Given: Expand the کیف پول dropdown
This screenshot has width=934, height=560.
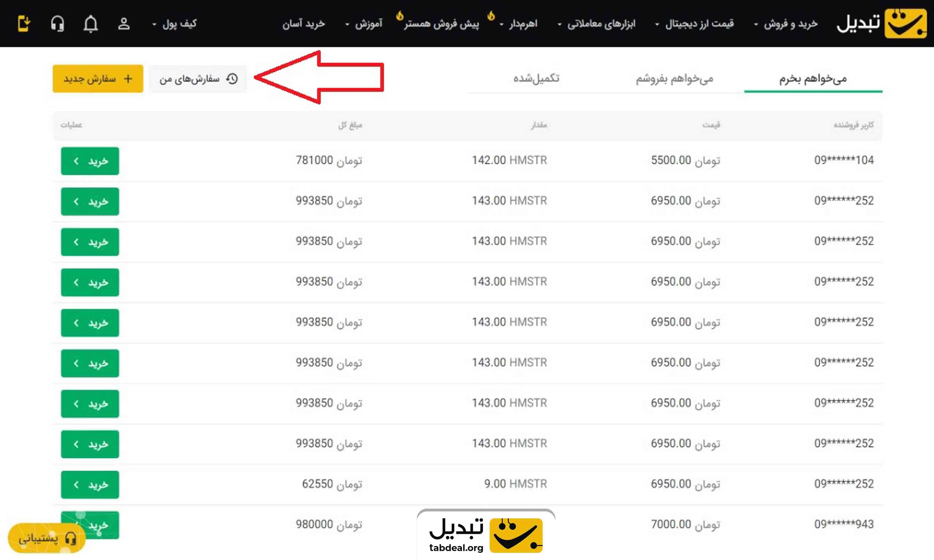Looking at the screenshot, I should click(174, 24).
